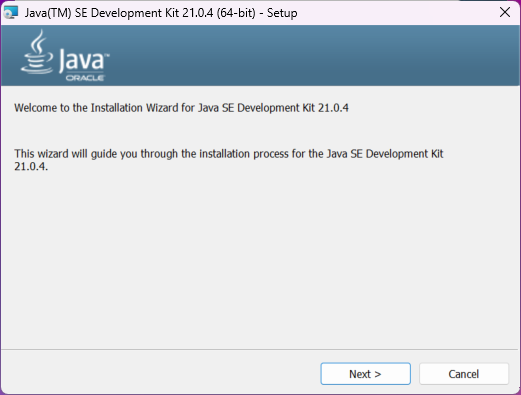Cancel the Java installation wizard
The height and width of the screenshot is (395, 521).
464,374
